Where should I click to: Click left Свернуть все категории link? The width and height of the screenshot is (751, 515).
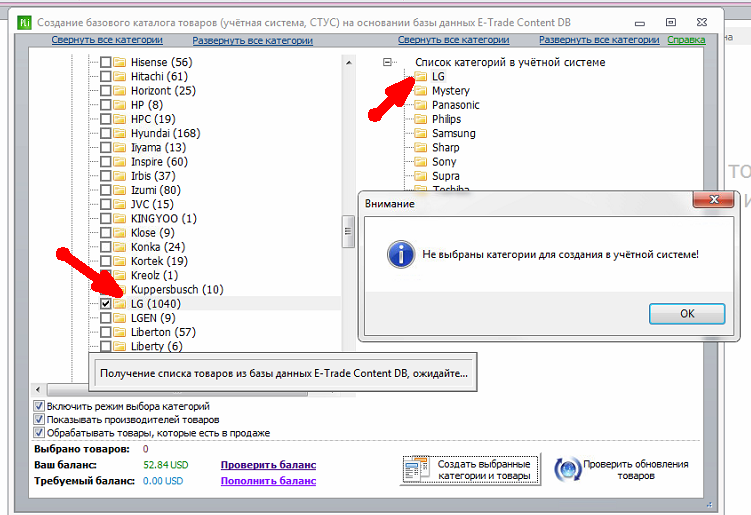(x=107, y=40)
